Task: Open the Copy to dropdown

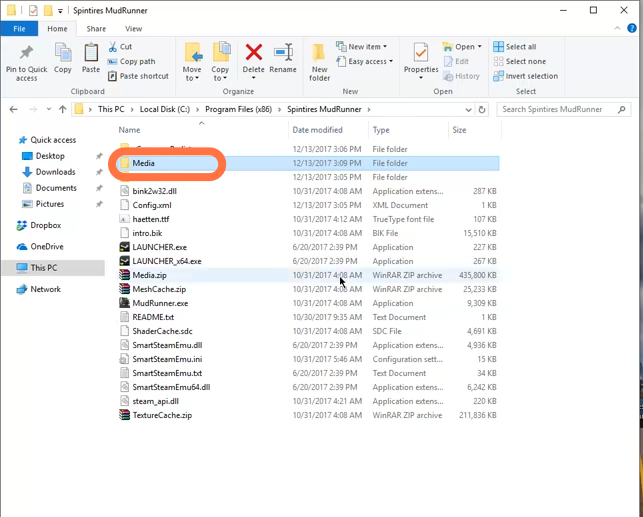Action: point(220,62)
